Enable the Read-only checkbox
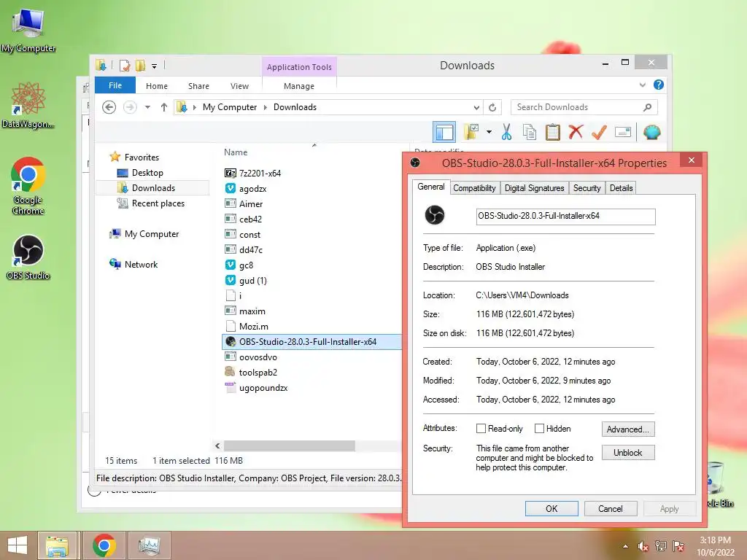This screenshot has height=560, width=747. coord(481,429)
